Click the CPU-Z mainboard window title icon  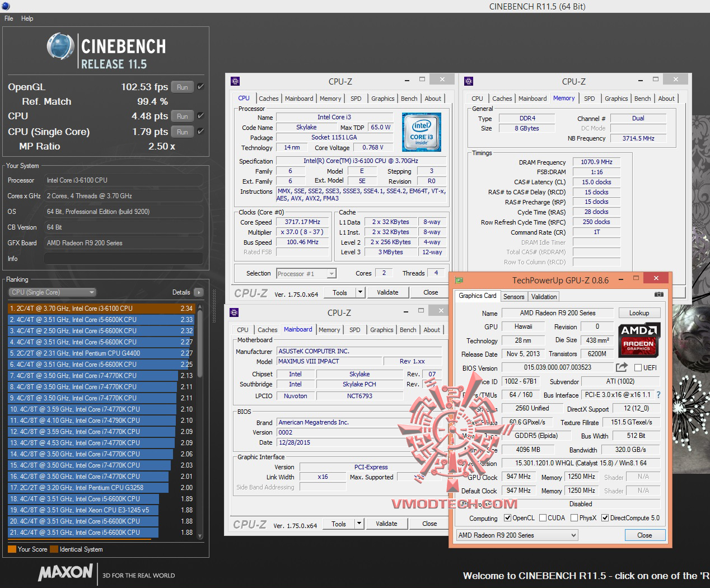pyautogui.click(x=235, y=312)
